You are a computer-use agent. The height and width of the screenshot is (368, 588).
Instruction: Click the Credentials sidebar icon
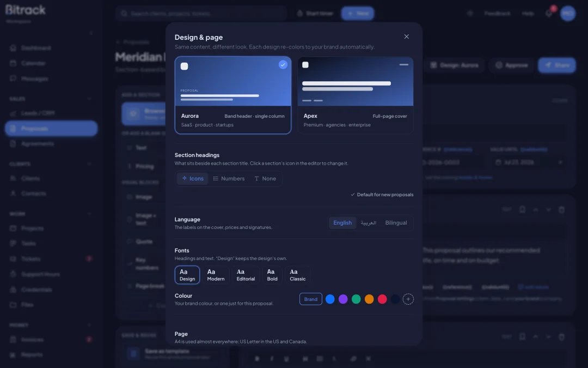click(13, 289)
